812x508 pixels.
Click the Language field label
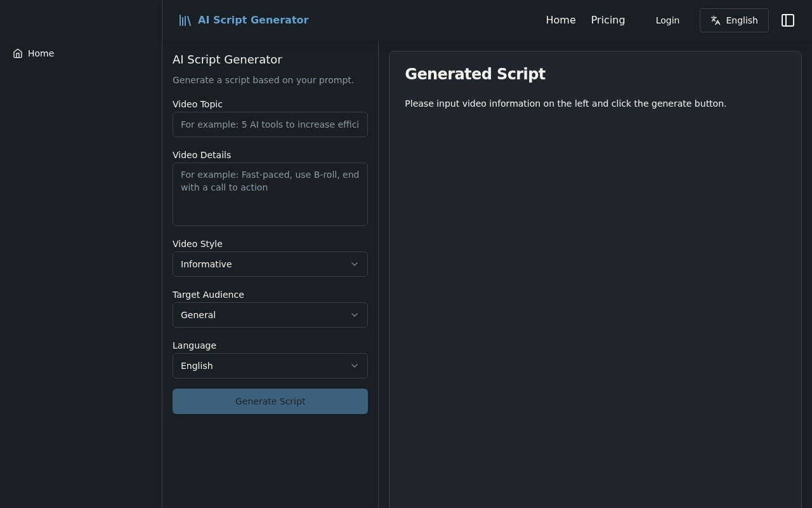tap(194, 345)
